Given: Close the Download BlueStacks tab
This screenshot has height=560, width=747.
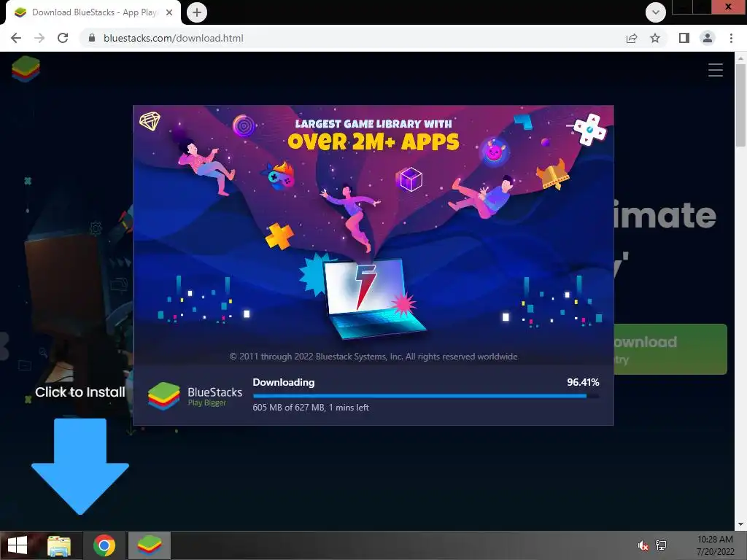Looking at the screenshot, I should coord(169,12).
